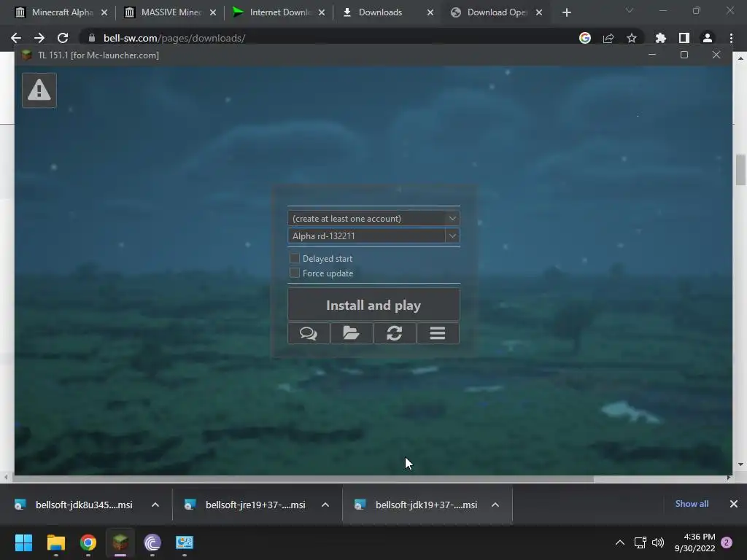Click the page vertical scrollbar thumb

pyautogui.click(x=740, y=169)
